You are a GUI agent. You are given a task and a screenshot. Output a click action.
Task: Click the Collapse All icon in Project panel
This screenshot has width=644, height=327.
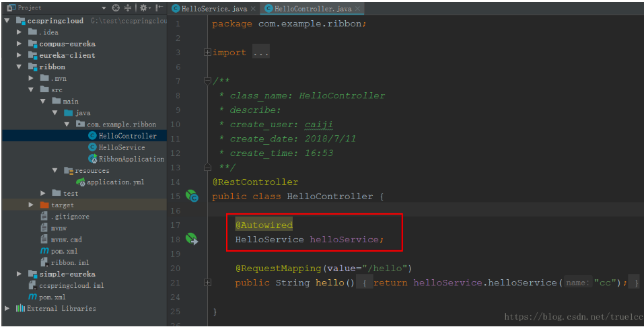(128, 8)
